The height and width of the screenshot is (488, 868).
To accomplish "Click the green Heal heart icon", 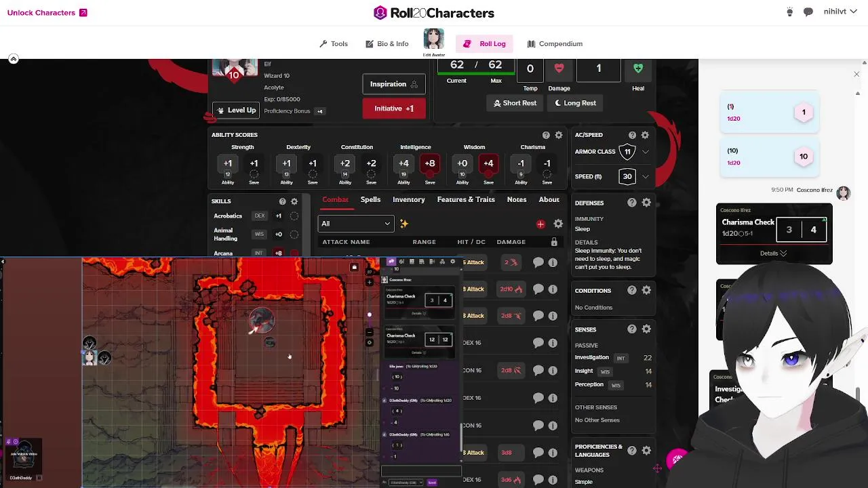I will (x=638, y=68).
